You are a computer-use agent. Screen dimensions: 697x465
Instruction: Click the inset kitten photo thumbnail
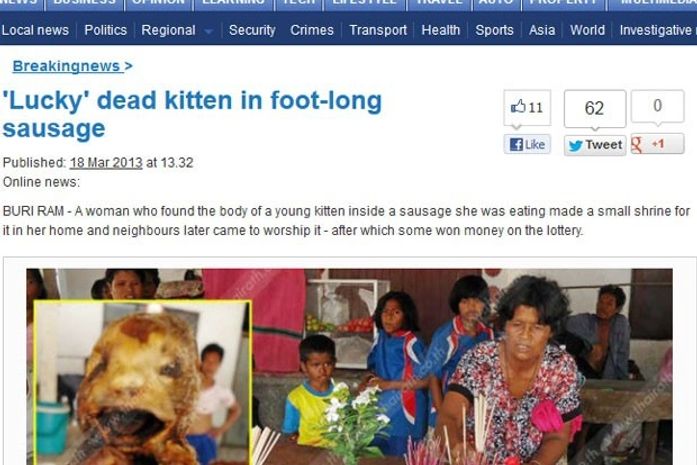[x=143, y=382]
